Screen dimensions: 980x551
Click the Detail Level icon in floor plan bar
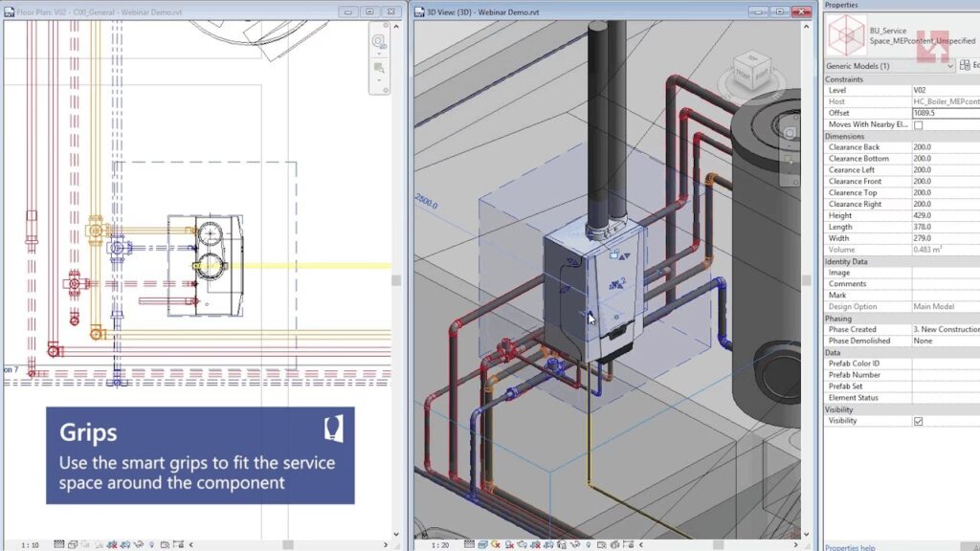click(x=59, y=544)
